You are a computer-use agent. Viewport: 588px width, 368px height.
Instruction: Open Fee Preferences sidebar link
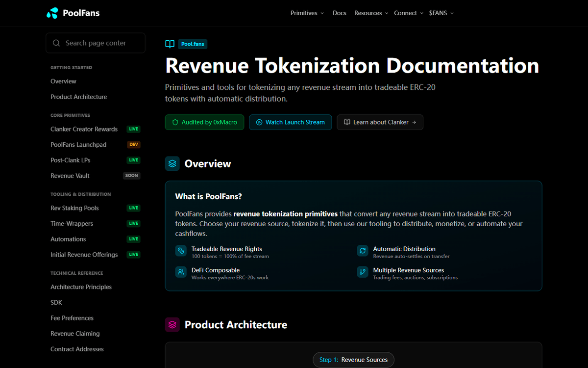(x=72, y=318)
